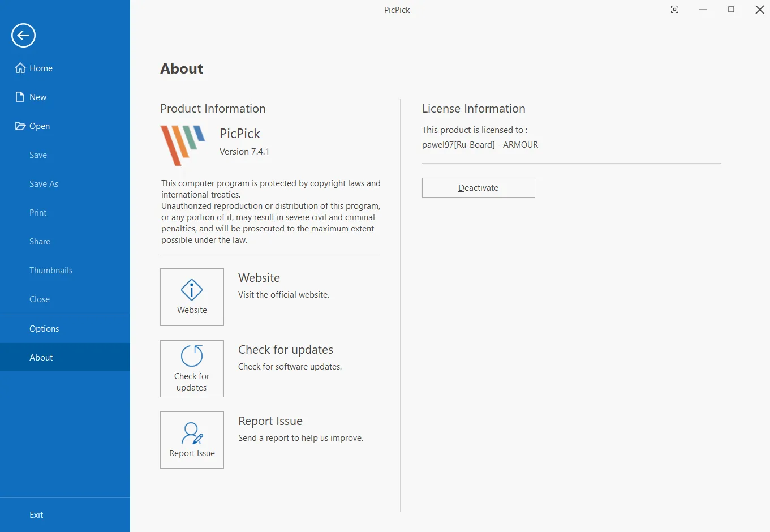This screenshot has height=532, width=770.
Task: Choose Open in the sidebar menu
Action: pos(65,126)
